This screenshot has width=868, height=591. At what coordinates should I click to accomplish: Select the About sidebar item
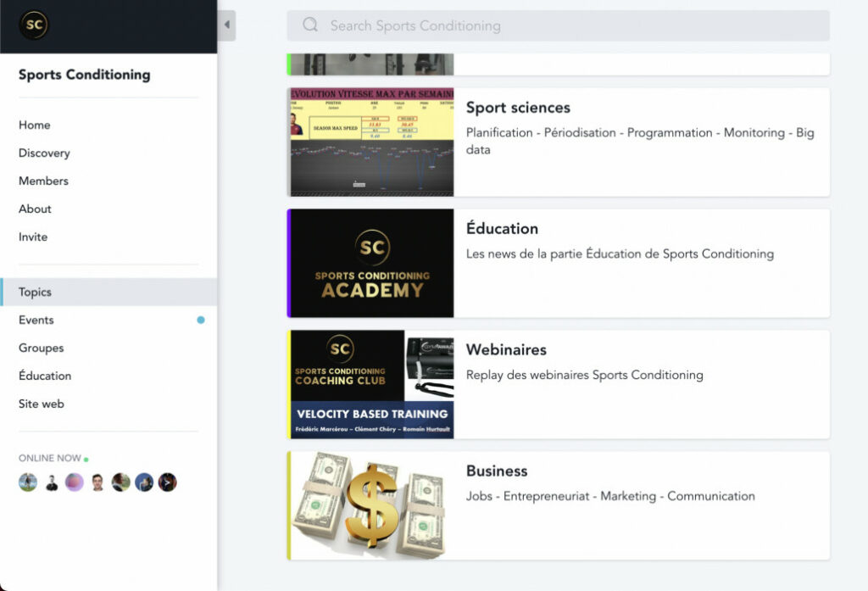click(35, 209)
